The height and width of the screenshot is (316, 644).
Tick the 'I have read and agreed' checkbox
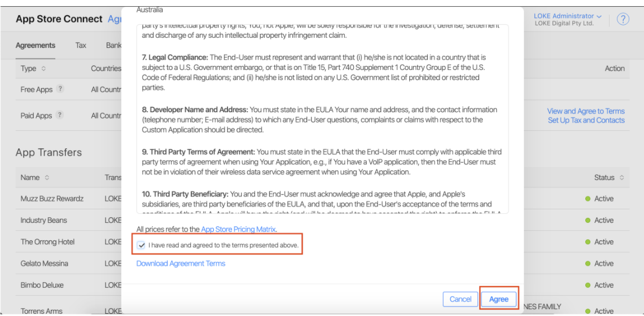(x=142, y=245)
